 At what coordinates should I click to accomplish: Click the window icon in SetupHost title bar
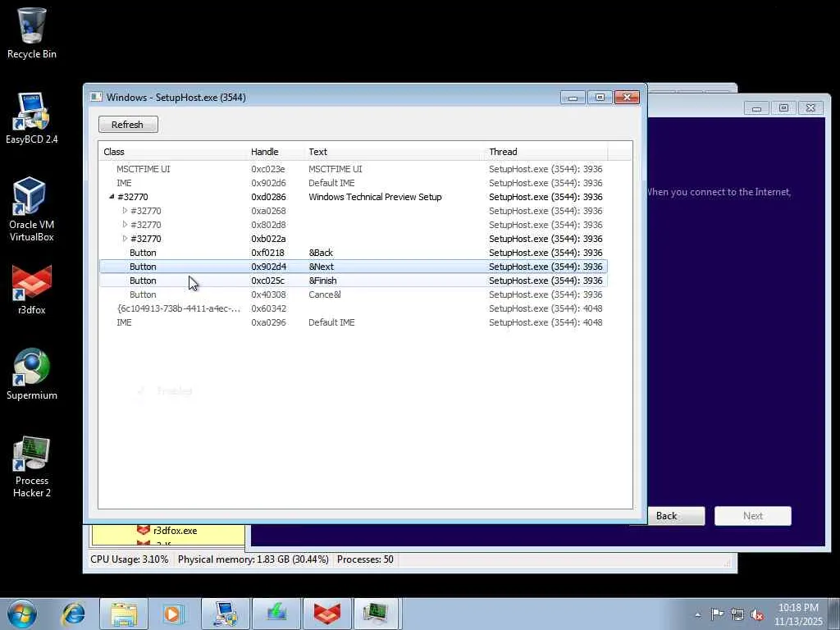pos(97,97)
